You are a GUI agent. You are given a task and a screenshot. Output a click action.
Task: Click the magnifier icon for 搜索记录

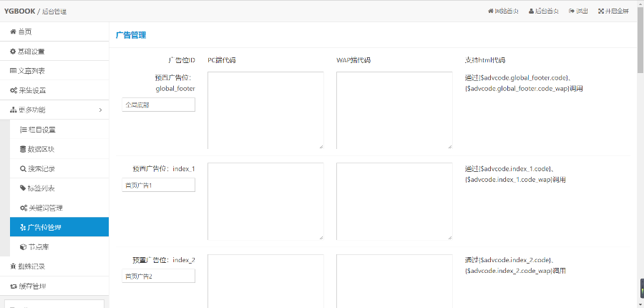pos(23,168)
